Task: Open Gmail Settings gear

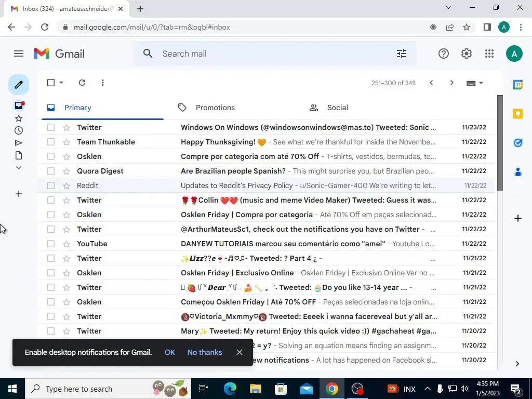Action: pos(466,54)
